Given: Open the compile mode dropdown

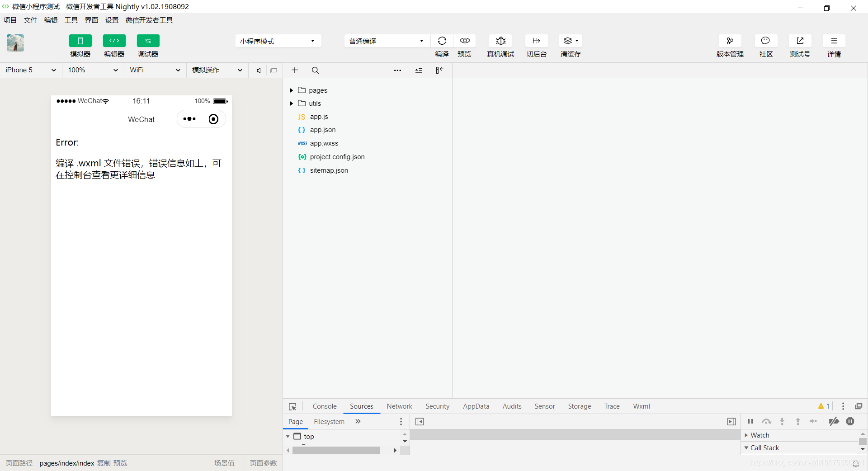Looking at the screenshot, I should [387, 41].
